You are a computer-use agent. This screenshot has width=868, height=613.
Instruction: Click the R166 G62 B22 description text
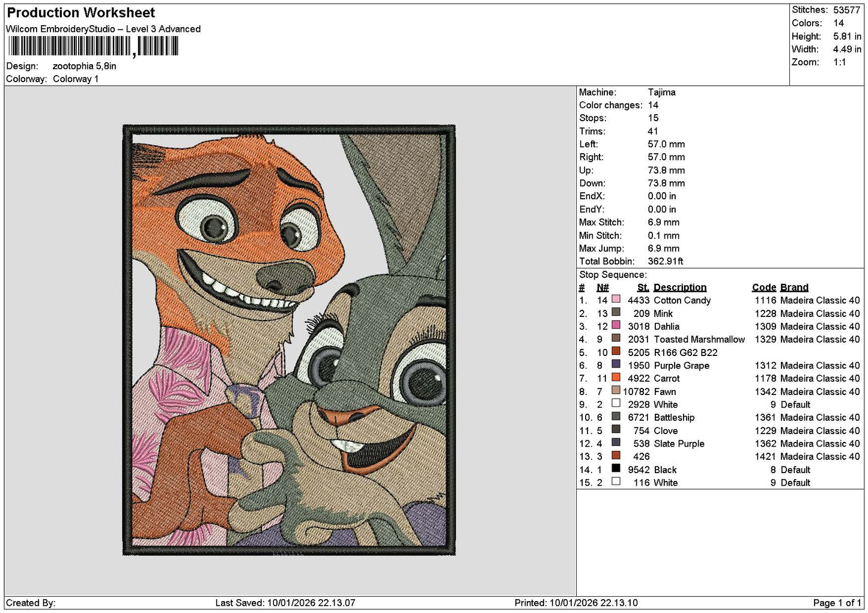685,352
